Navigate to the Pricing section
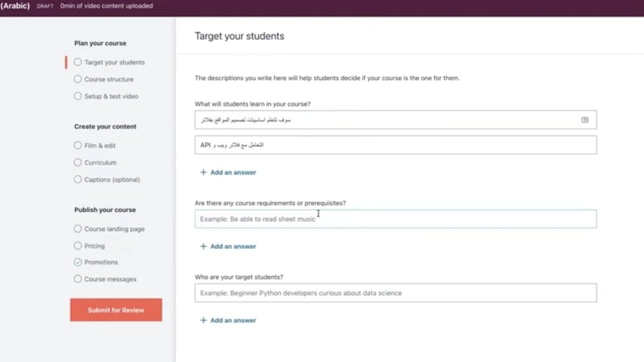 (94, 246)
